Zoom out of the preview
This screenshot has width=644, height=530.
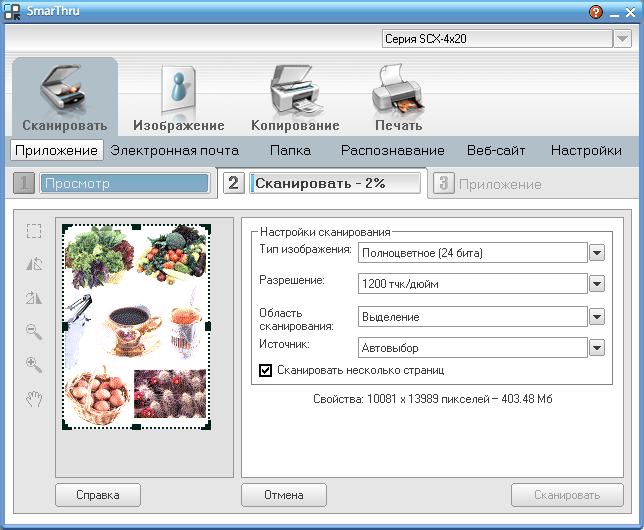pos(34,331)
